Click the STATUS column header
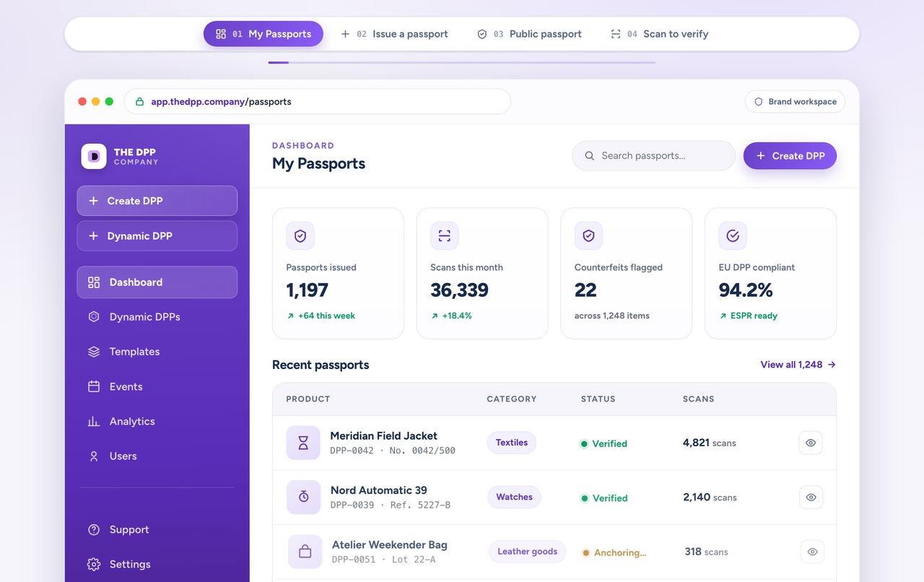The image size is (924, 582). tap(598, 399)
